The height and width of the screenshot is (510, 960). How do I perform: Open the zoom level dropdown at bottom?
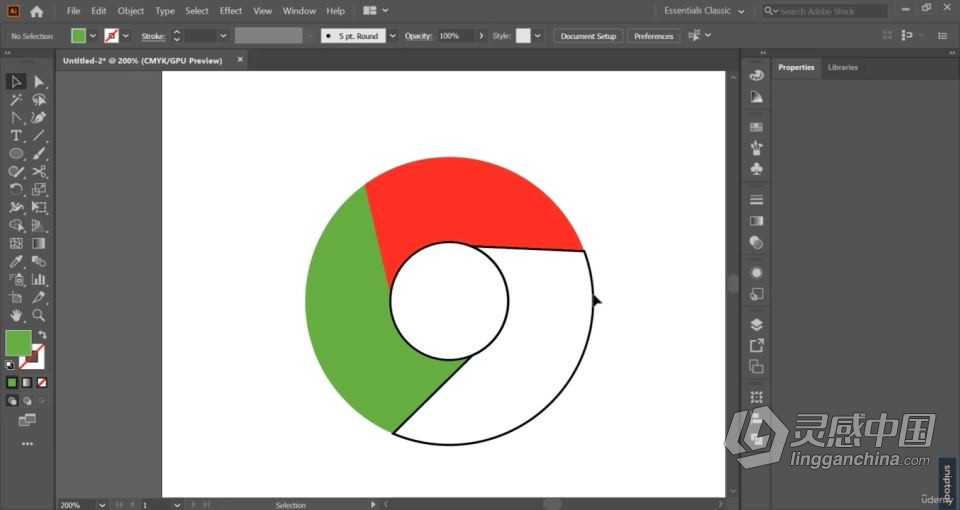tap(102, 505)
